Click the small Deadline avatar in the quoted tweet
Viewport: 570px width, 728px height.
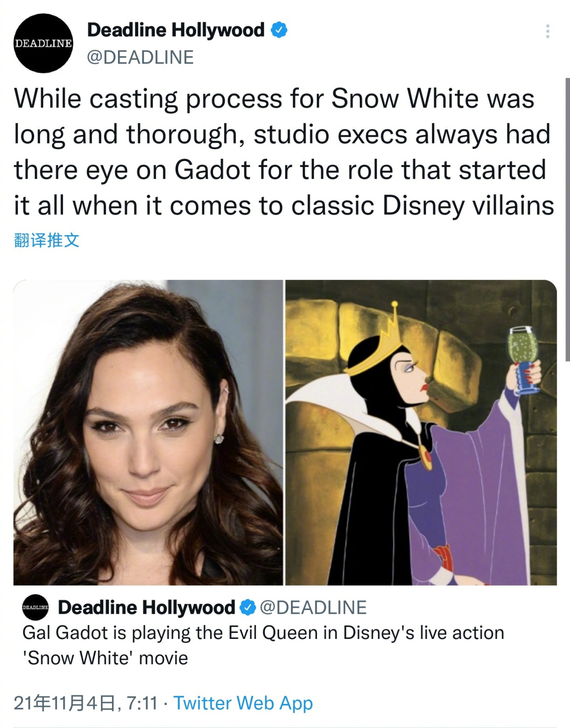tap(35, 607)
